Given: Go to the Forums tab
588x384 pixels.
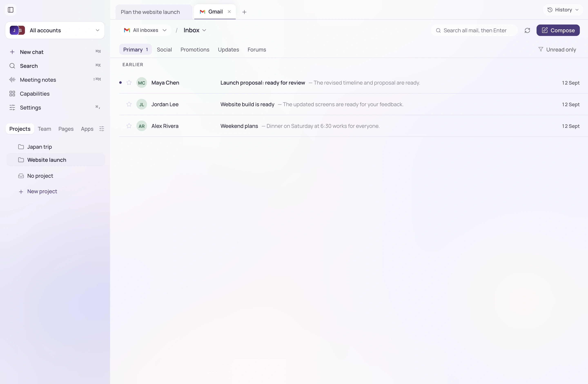Looking at the screenshot, I should (x=257, y=50).
